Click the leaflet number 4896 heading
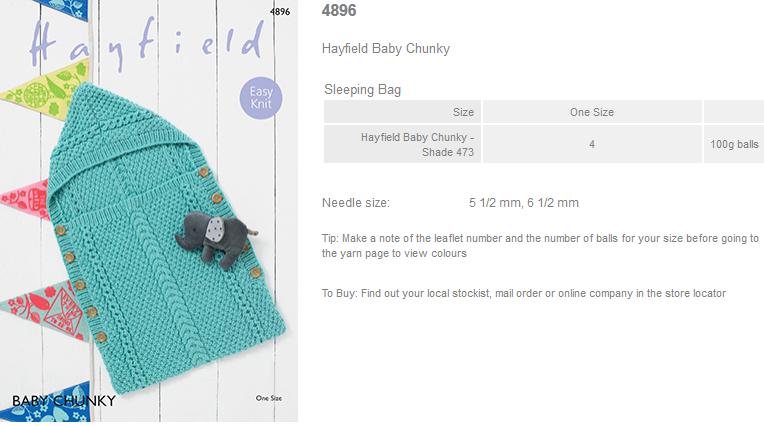Viewport: 764px width, 426px height. [339, 10]
